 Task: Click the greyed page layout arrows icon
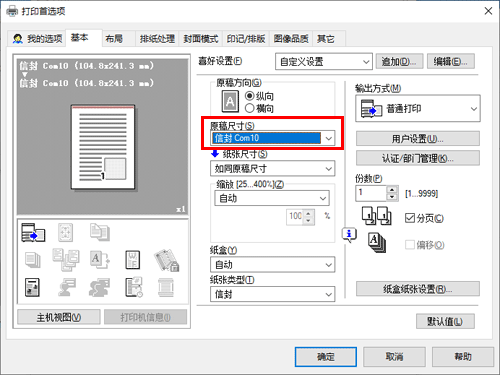click(x=66, y=232)
